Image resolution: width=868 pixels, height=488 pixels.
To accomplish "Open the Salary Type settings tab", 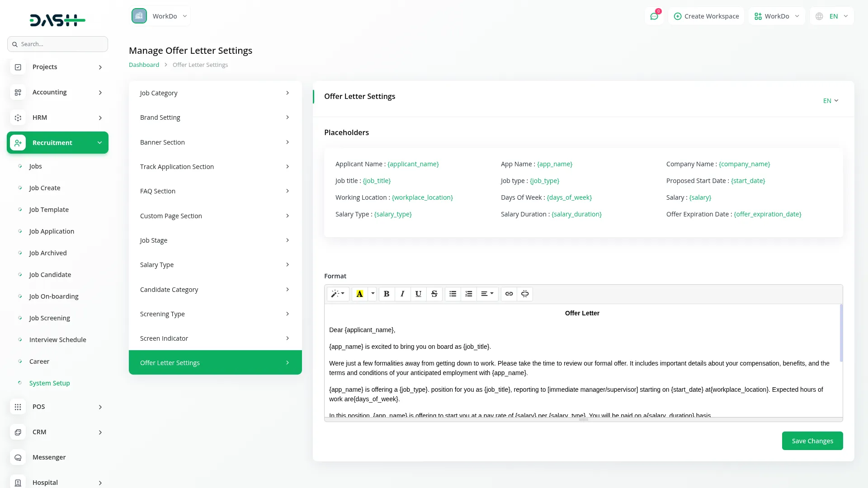I will pos(215,265).
